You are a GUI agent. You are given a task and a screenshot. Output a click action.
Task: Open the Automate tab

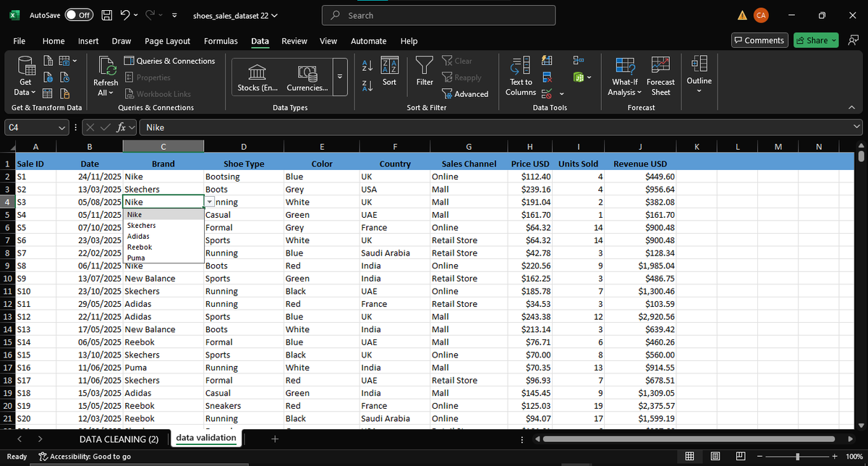[368, 41]
